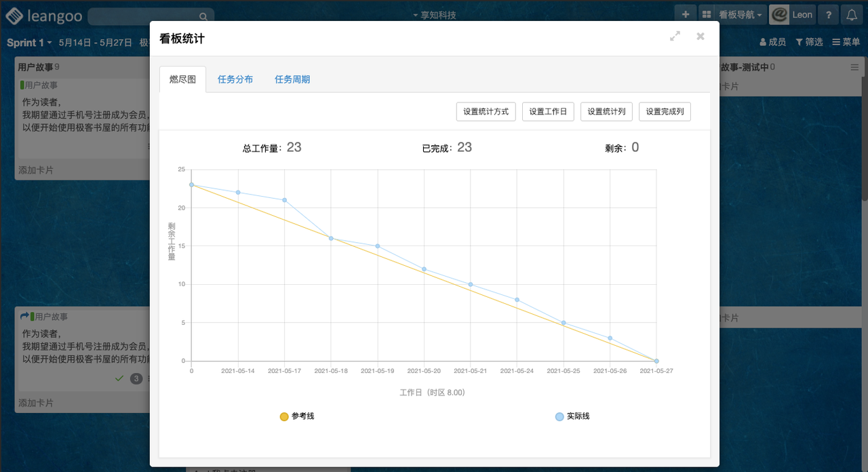This screenshot has width=868, height=472.
Task: Expand the 看板统计 dialog to fullscreen
Action: point(675,37)
